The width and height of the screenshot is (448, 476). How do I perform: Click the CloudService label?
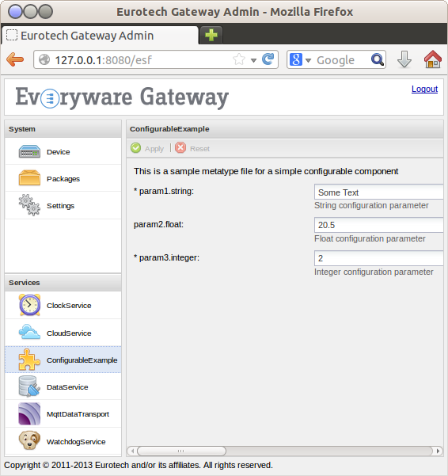click(69, 333)
